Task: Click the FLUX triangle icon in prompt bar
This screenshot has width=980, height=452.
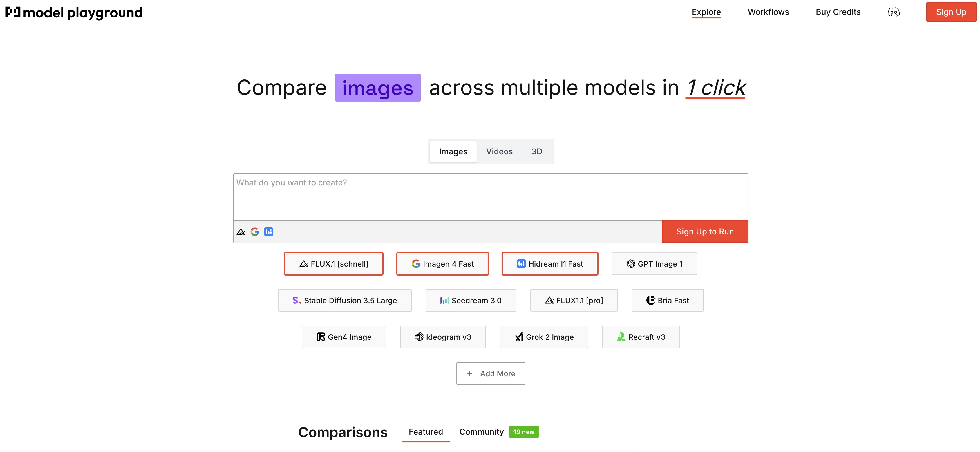Action: pos(241,232)
